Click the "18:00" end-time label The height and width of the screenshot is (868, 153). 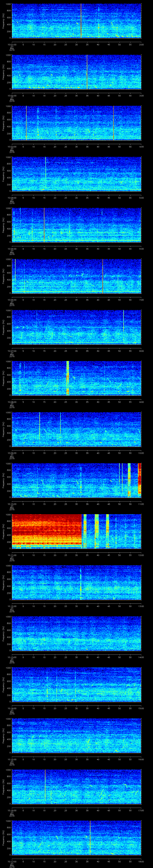click(141, 861)
